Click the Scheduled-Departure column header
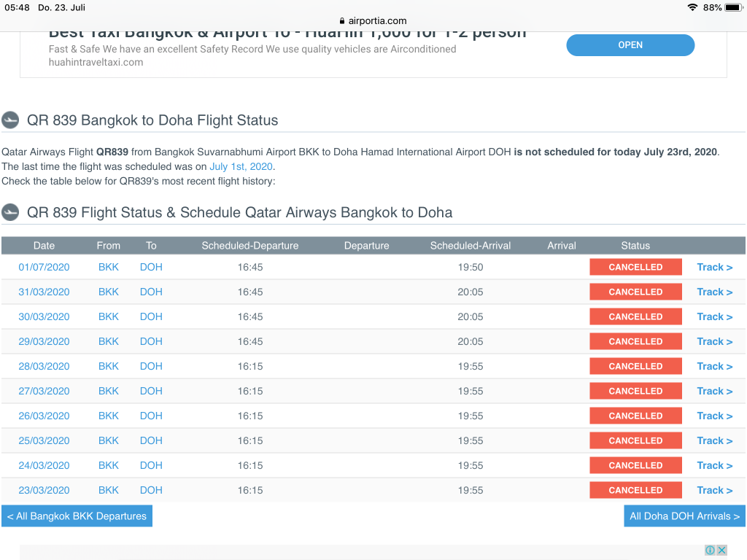747x560 pixels. point(250,246)
